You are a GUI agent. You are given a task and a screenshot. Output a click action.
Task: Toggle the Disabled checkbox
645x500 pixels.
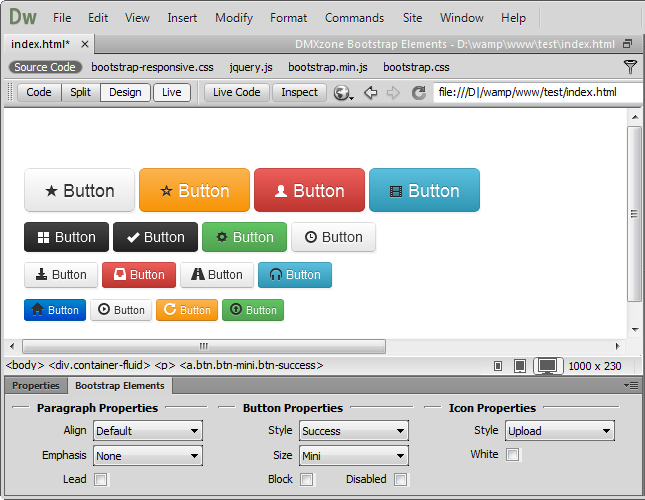click(x=400, y=479)
